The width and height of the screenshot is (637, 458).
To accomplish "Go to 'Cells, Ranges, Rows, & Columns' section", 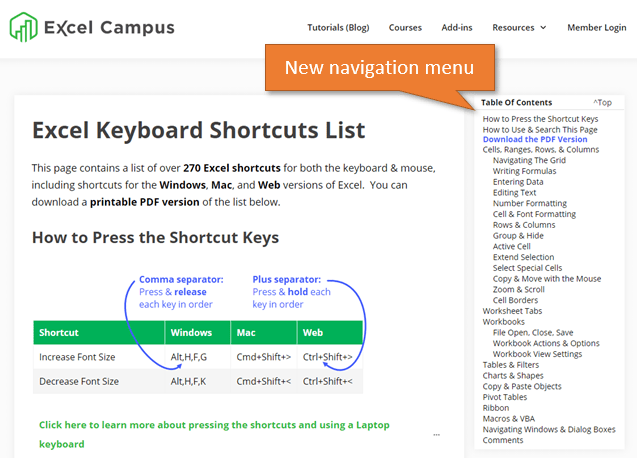I will pyautogui.click(x=541, y=149).
